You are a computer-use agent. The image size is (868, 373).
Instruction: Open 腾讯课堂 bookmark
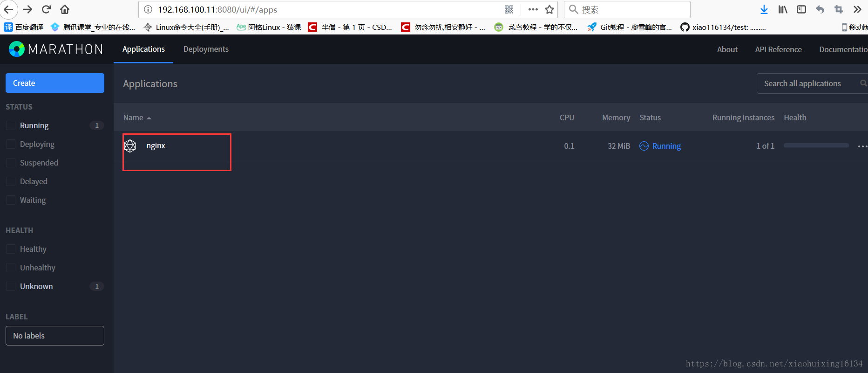click(x=93, y=27)
